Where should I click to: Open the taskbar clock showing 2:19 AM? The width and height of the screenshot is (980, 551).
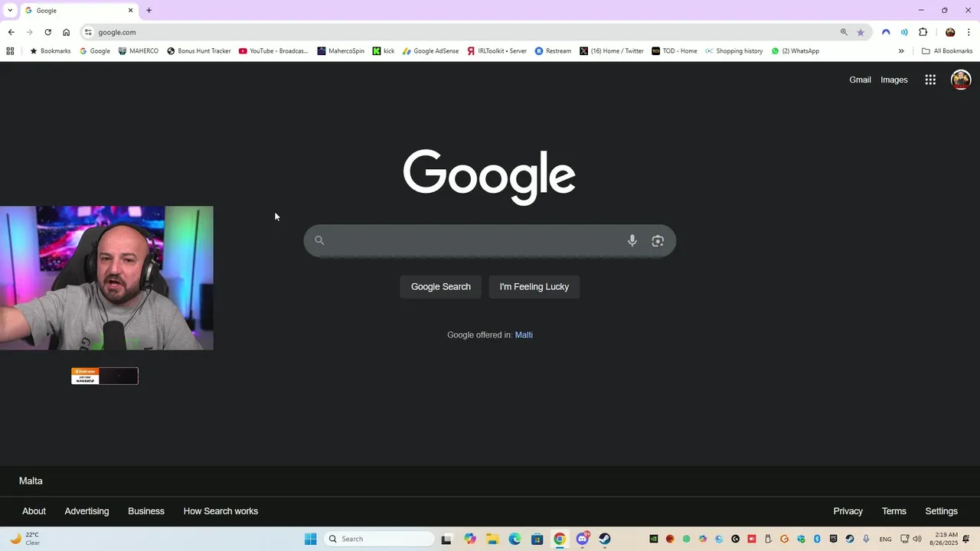943,539
